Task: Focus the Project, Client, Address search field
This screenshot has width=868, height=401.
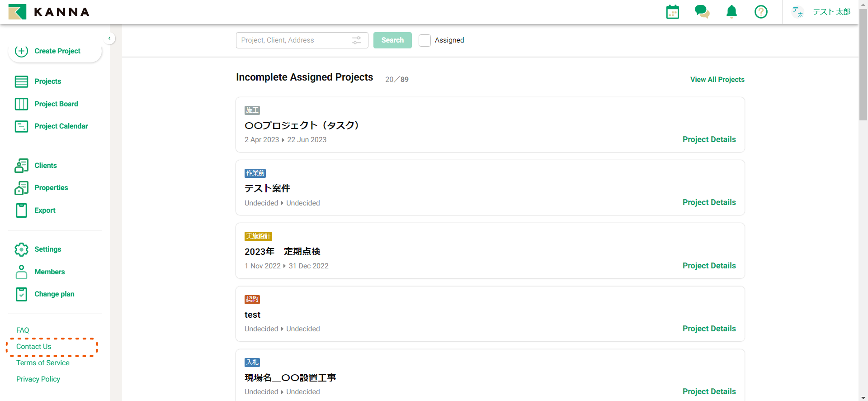Action: pyautogui.click(x=294, y=40)
